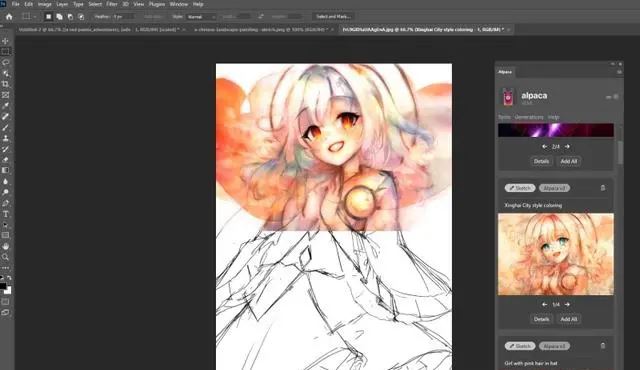Select the Alpaca panel tab
The image size is (640, 370).
click(x=505, y=72)
